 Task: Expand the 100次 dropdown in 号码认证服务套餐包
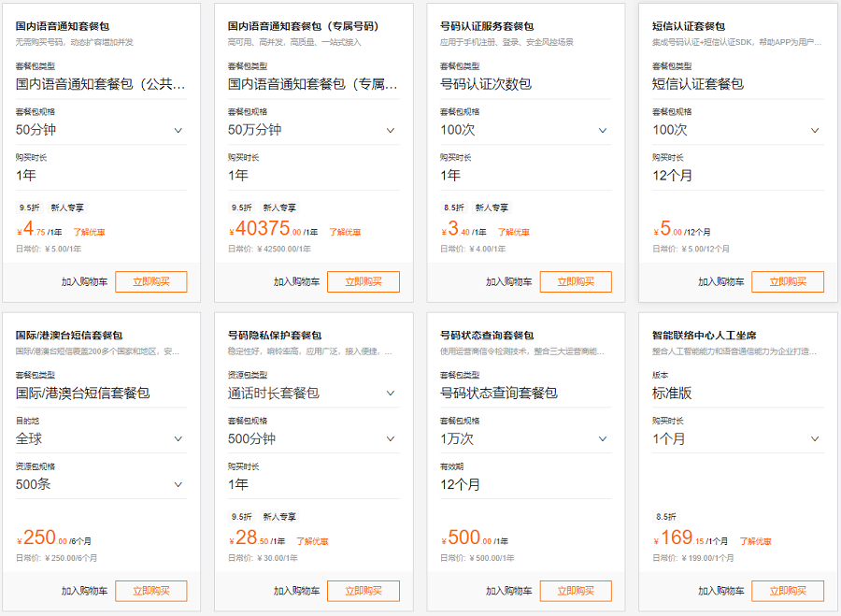click(x=525, y=130)
